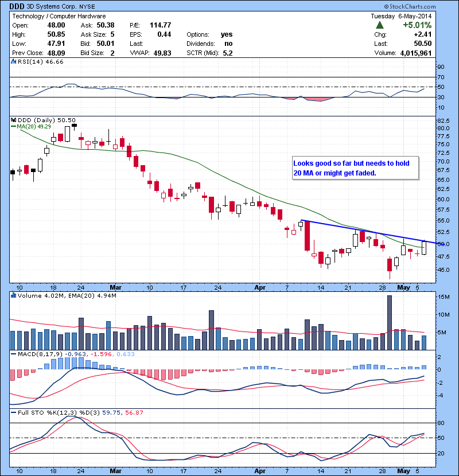Click the tallest volume bar near April 29

pos(390,322)
